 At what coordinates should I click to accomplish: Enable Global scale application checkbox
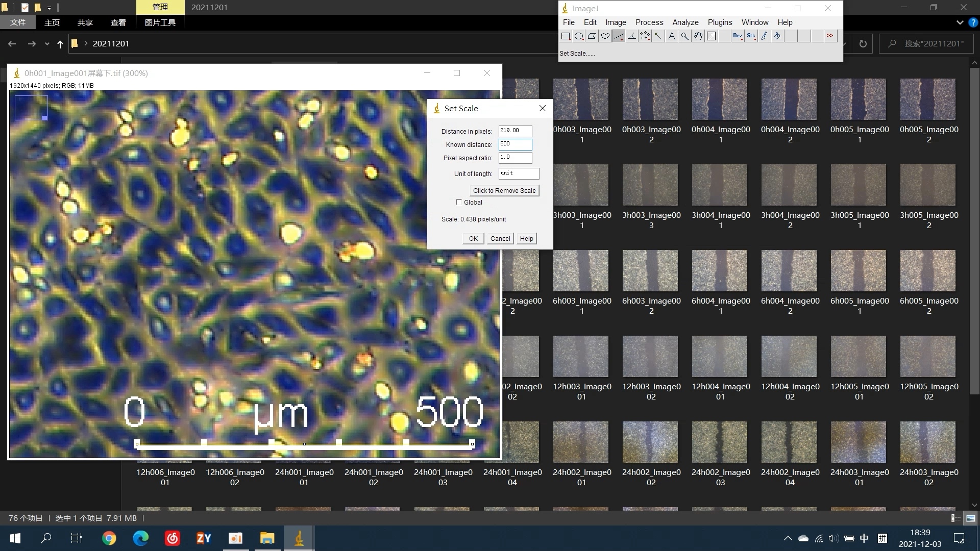click(459, 202)
